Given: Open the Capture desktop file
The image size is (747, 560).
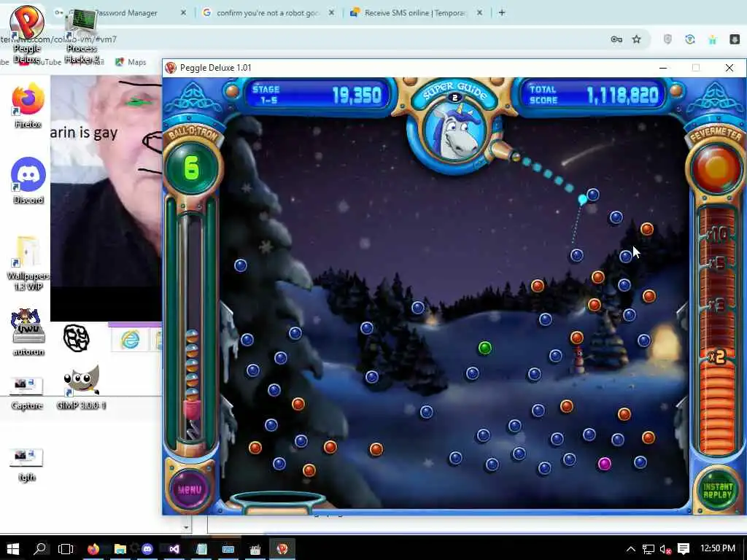Looking at the screenshot, I should pyautogui.click(x=27, y=393).
